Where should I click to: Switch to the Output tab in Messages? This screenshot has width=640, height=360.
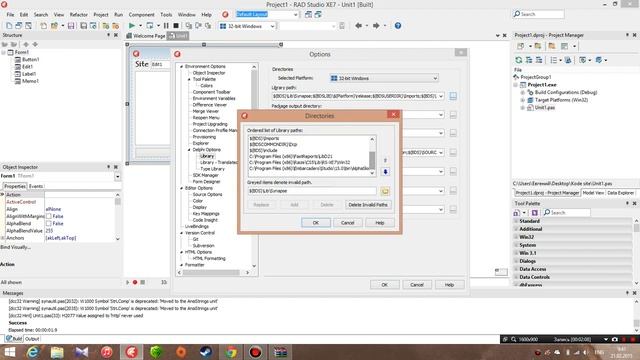pyautogui.click(x=32, y=339)
